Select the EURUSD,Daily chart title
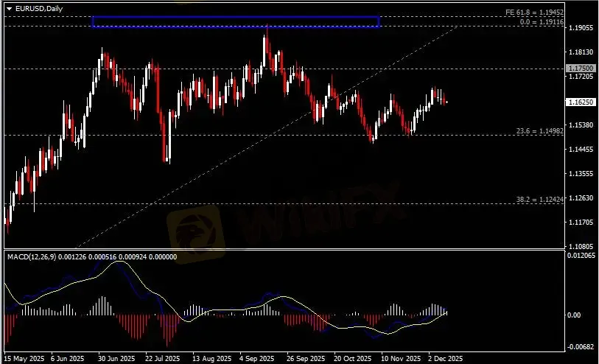The height and width of the screenshot is (364, 599). pyautogui.click(x=39, y=8)
